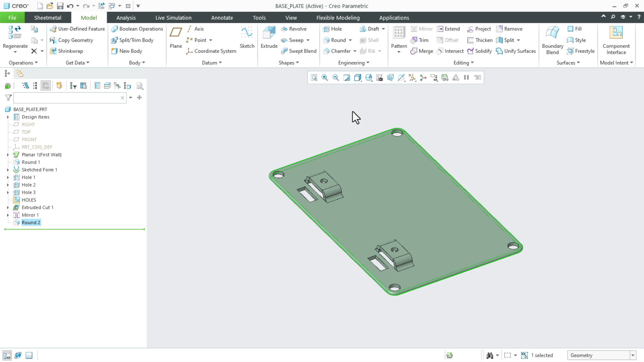Select the Sketch tool
The image size is (644, 362).
pos(247,38)
